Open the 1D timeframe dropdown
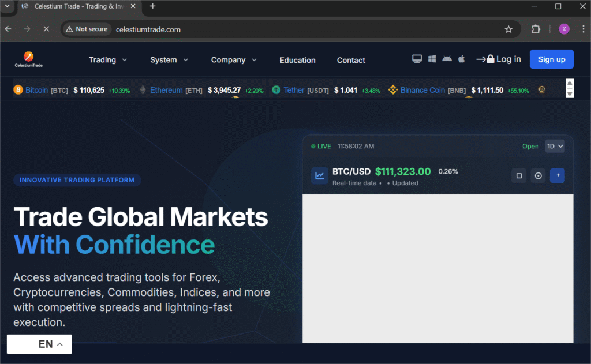The width and height of the screenshot is (591, 364). tap(554, 146)
